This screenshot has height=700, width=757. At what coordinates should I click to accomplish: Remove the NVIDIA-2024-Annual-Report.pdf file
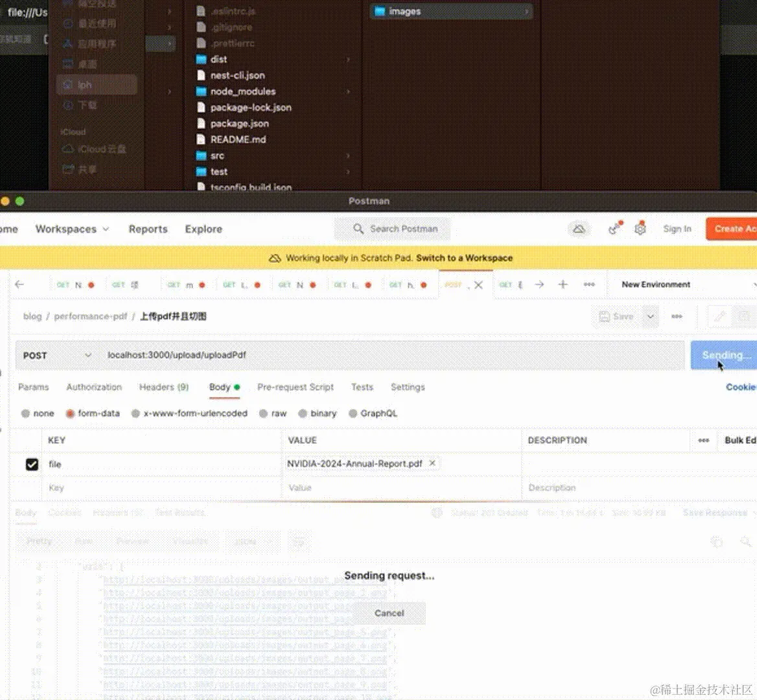432,463
